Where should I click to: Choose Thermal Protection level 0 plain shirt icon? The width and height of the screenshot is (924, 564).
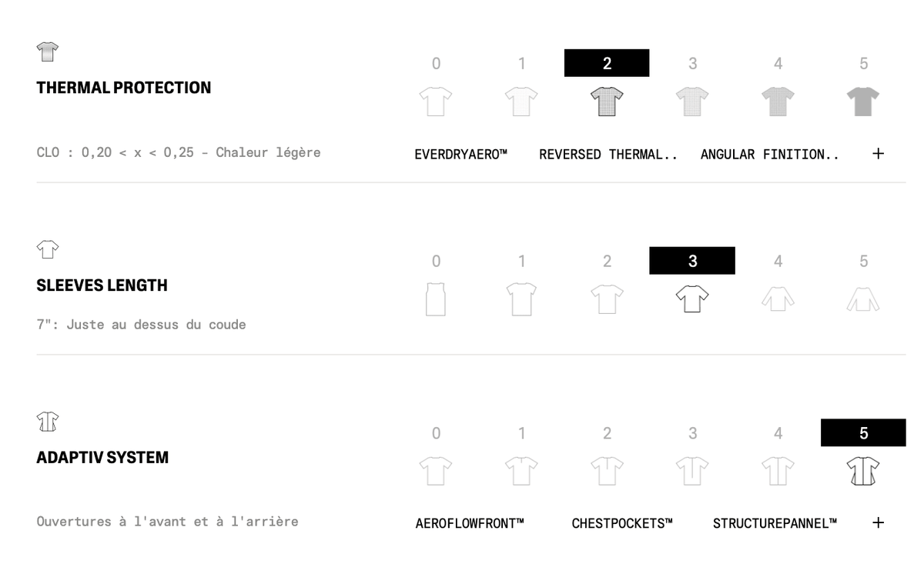point(436,101)
